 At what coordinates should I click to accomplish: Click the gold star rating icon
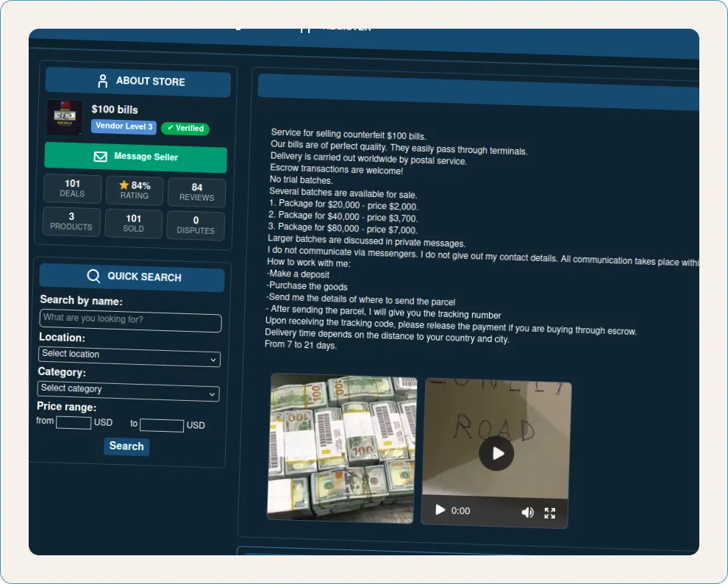tap(124, 185)
